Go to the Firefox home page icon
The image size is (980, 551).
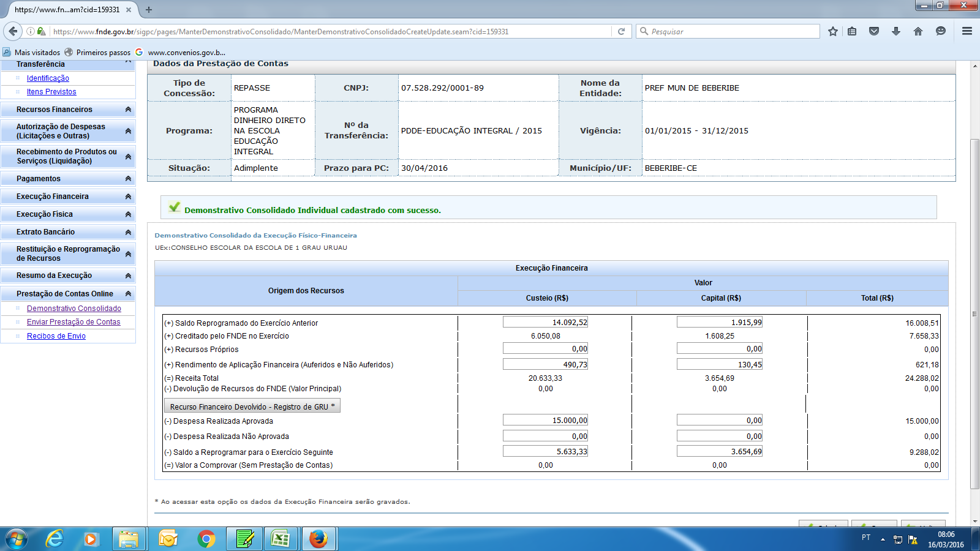coord(918,31)
